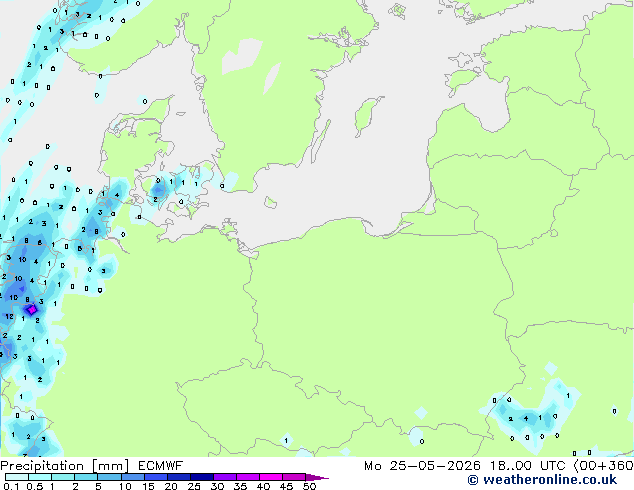The image size is (634, 490).
Task: Open the weatheronline.co.uk copyright link
Action: click(542, 480)
